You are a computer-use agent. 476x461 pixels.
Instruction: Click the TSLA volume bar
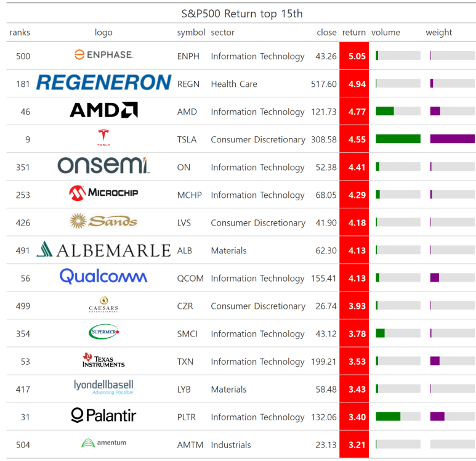[398, 139]
